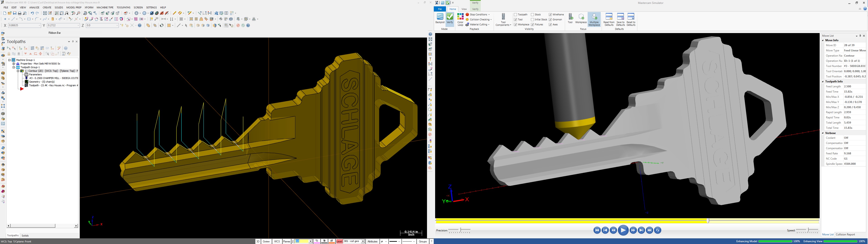The image size is (868, 244).
Task: Enable the Toolpath visibility checkbox
Action: [516, 14]
